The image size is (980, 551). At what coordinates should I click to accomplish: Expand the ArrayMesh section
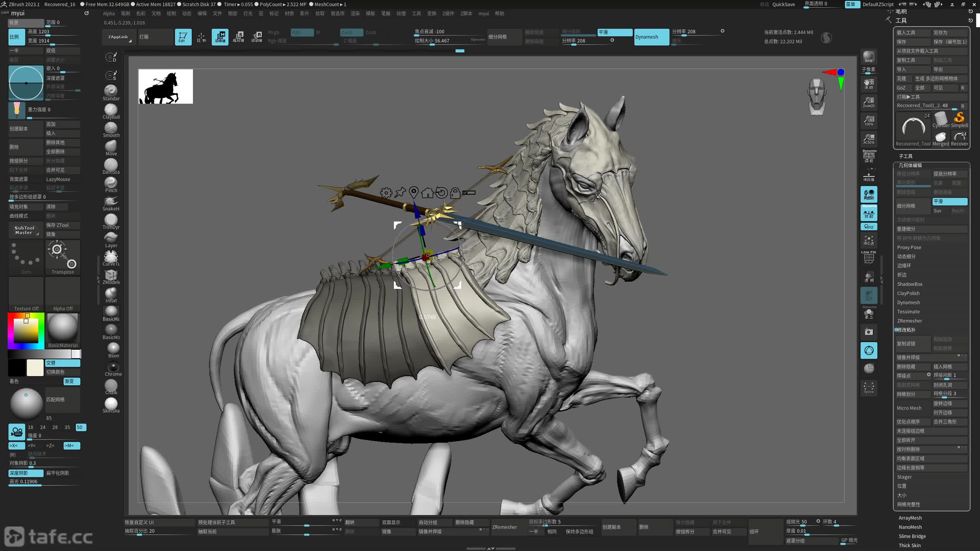pyautogui.click(x=910, y=518)
